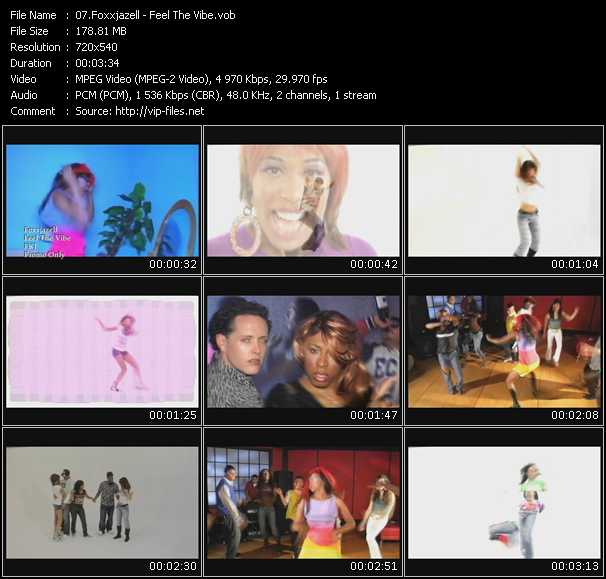Click the file name '07.Foxxjazell - Feel The Vibe.vob'
Image resolution: width=606 pixels, height=579 pixels.
(x=155, y=15)
